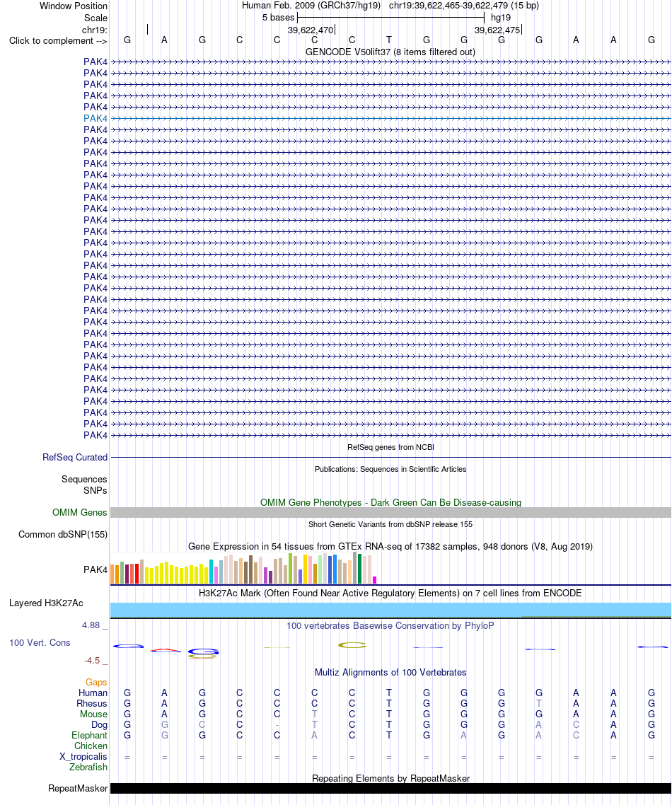The width and height of the screenshot is (672, 805).
Task: Click the 'Sequences' track label
Action: pos(84,480)
